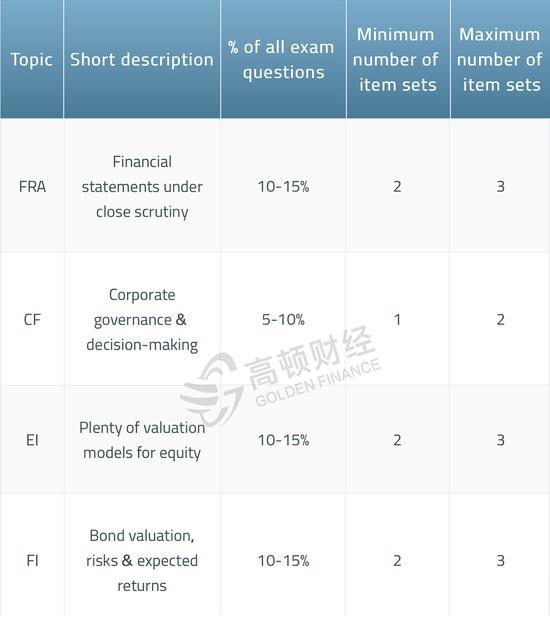Screen dimensions: 550x632
Task: Select the EI topic cell
Action: point(32,440)
